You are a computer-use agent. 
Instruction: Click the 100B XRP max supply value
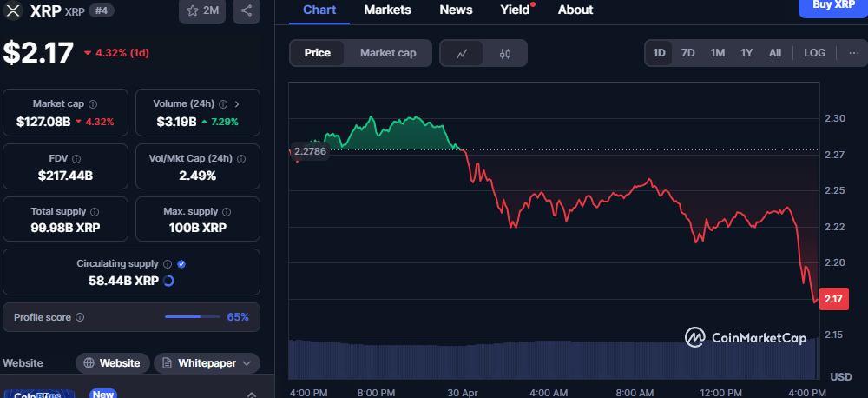click(198, 228)
